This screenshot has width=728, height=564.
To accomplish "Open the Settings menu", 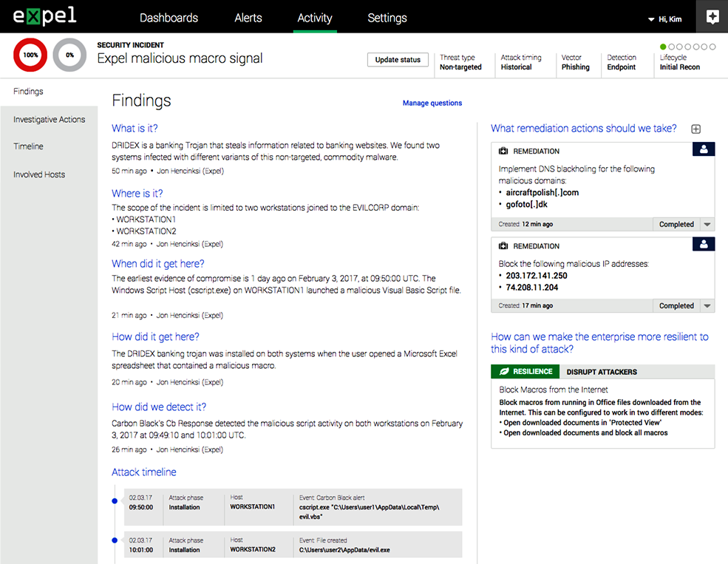I will point(387,18).
